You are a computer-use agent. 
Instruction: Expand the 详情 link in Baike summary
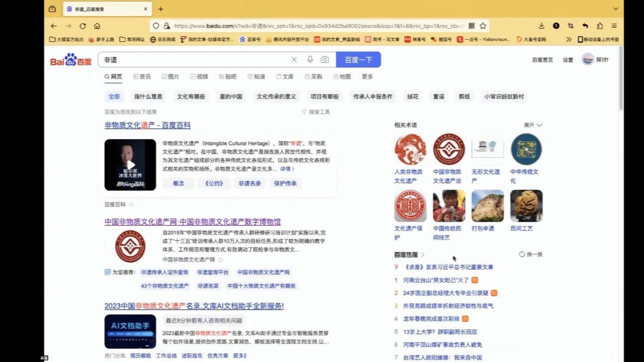point(287,169)
